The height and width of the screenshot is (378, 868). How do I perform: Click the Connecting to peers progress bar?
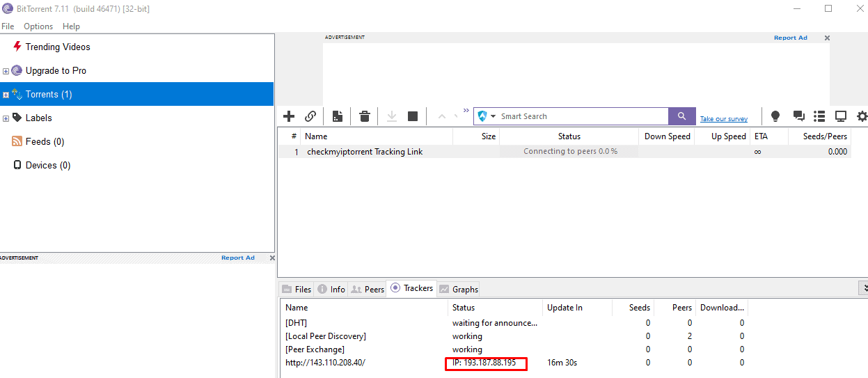click(x=569, y=152)
